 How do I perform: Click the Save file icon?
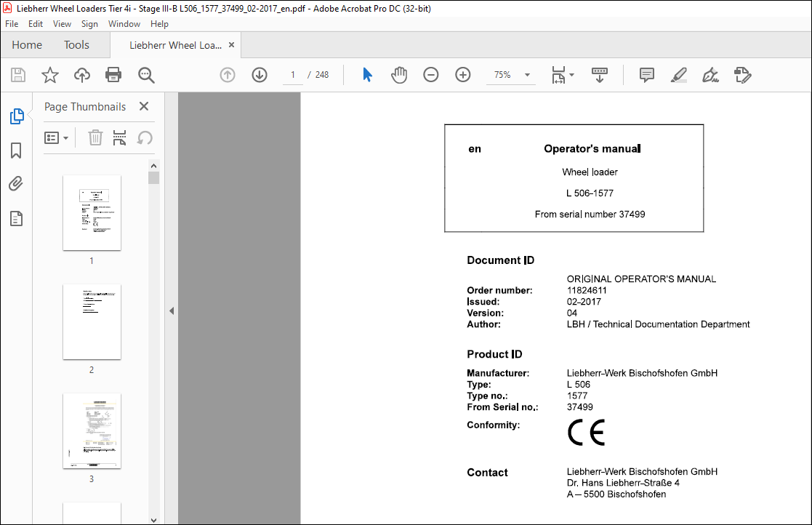tap(18, 75)
